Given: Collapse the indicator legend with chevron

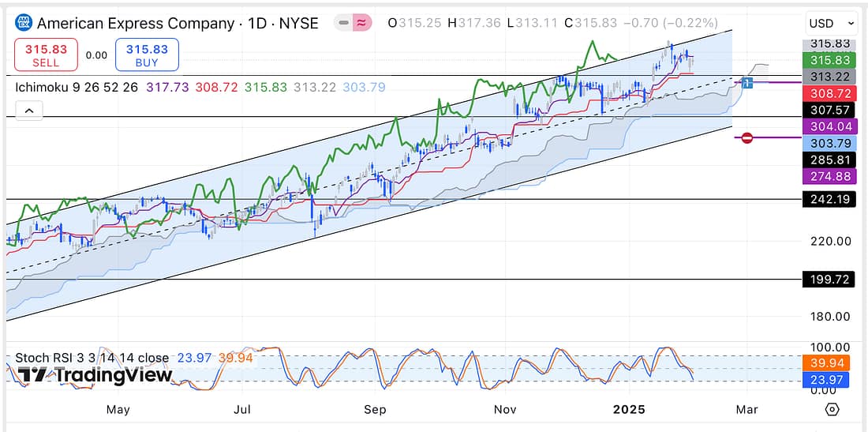Looking at the screenshot, I should [x=29, y=111].
